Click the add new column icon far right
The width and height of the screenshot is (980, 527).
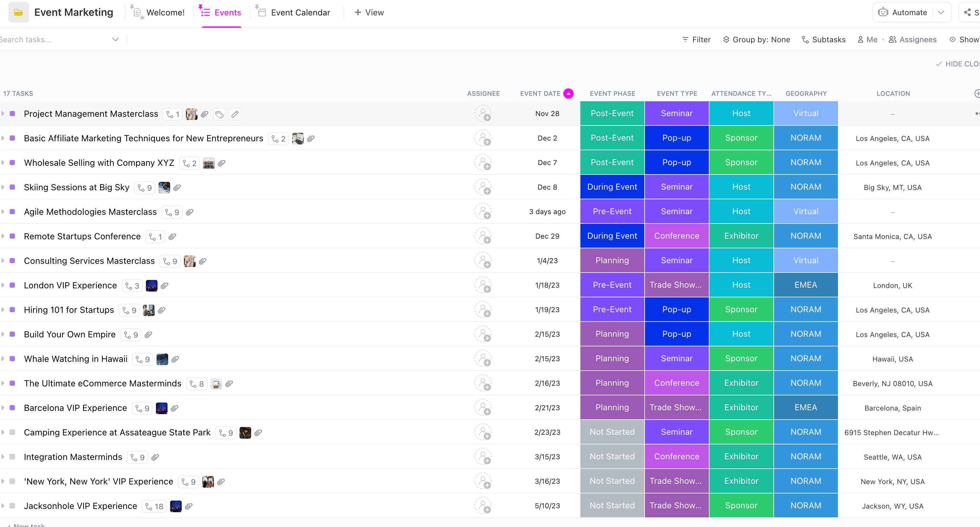[x=977, y=94]
